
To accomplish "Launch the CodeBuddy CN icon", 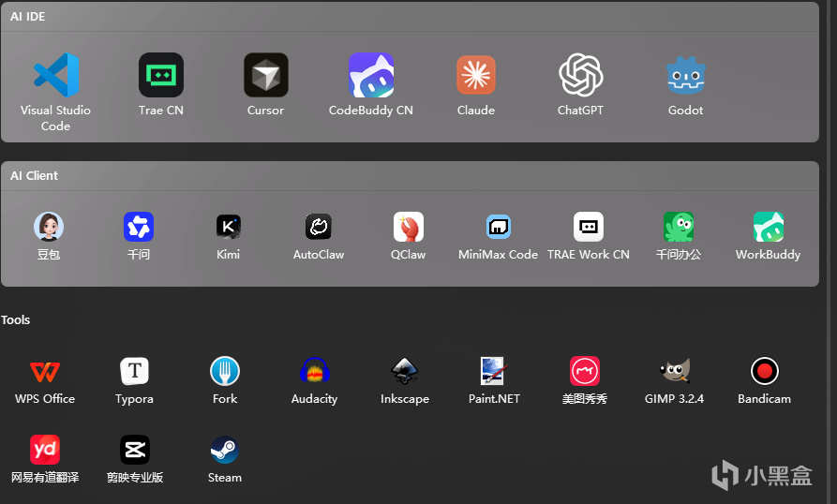I will (371, 75).
